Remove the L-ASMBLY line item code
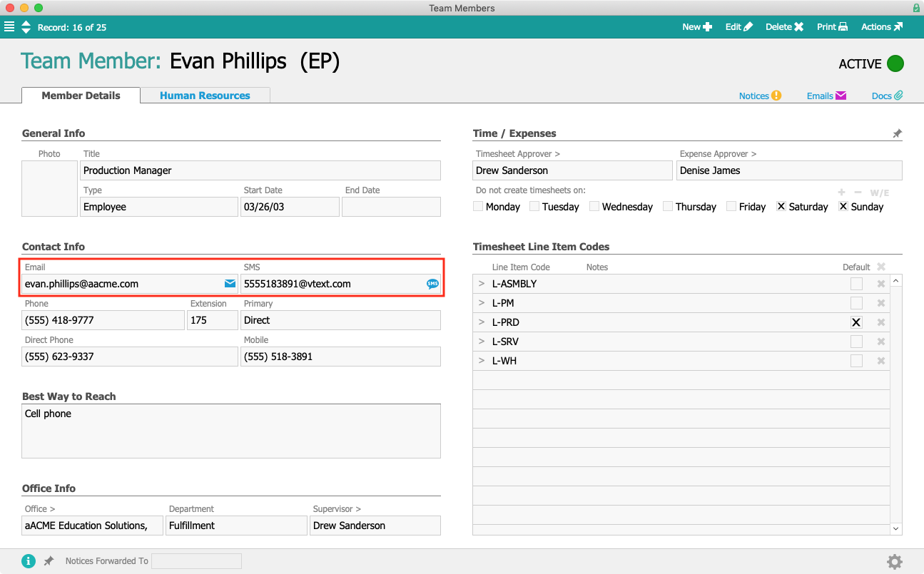Image resolution: width=924 pixels, height=574 pixels. pos(881,284)
